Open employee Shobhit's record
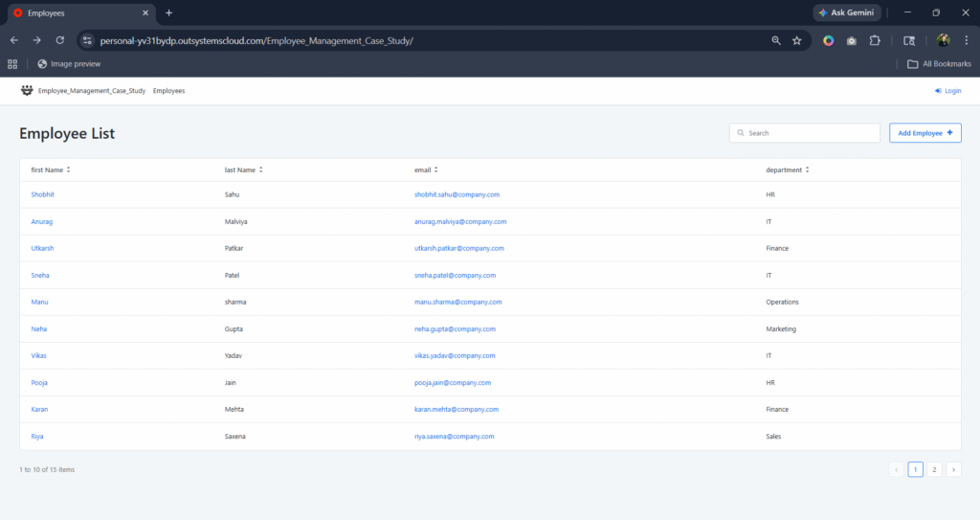The height and width of the screenshot is (520, 980). point(42,194)
